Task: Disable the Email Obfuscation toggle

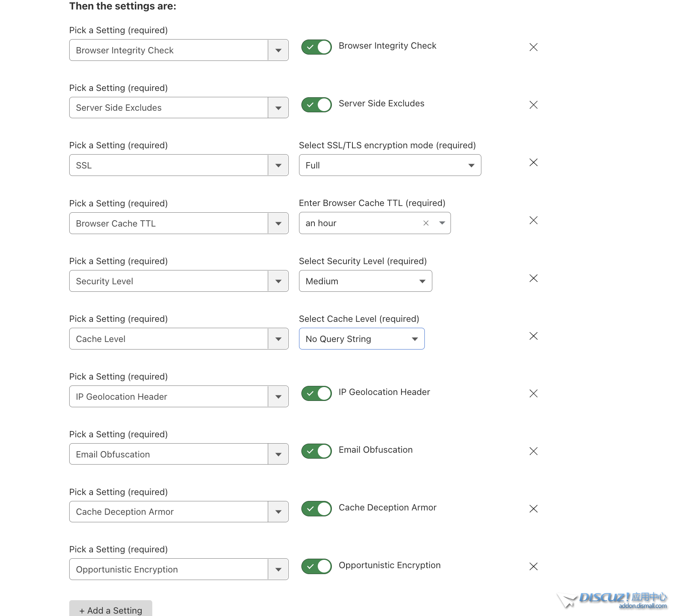Action: pyautogui.click(x=316, y=451)
